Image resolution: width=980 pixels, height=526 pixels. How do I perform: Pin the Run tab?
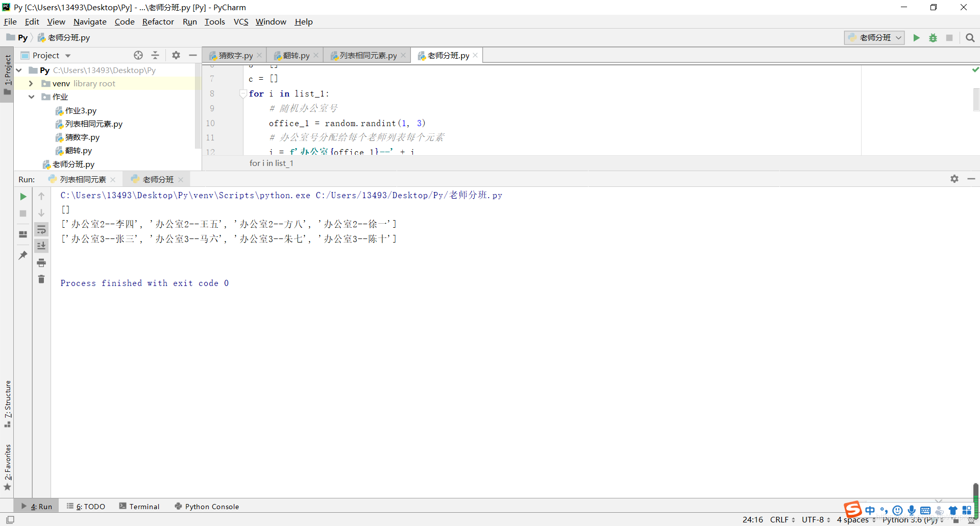pyautogui.click(x=23, y=255)
